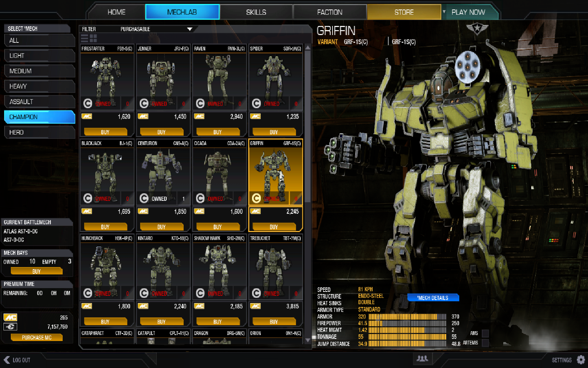The height and width of the screenshot is (368, 588).
Task: Click the C-Bills currency balance icon
Action: [10, 327]
